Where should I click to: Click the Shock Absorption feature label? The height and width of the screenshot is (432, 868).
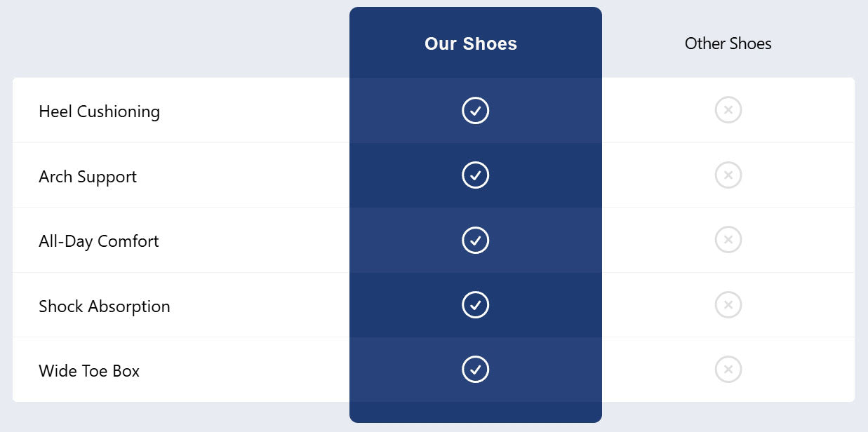105,306
